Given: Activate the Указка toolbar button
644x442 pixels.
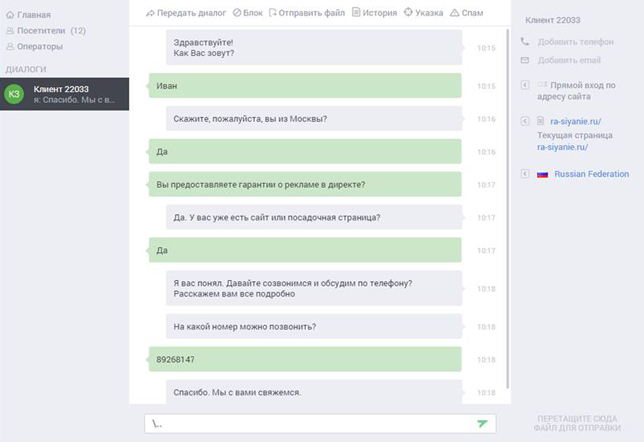Looking at the screenshot, I should pyautogui.click(x=423, y=13).
